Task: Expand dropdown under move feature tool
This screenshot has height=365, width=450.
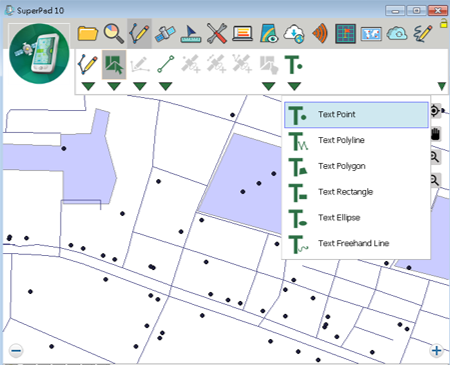Action: tap(269, 86)
